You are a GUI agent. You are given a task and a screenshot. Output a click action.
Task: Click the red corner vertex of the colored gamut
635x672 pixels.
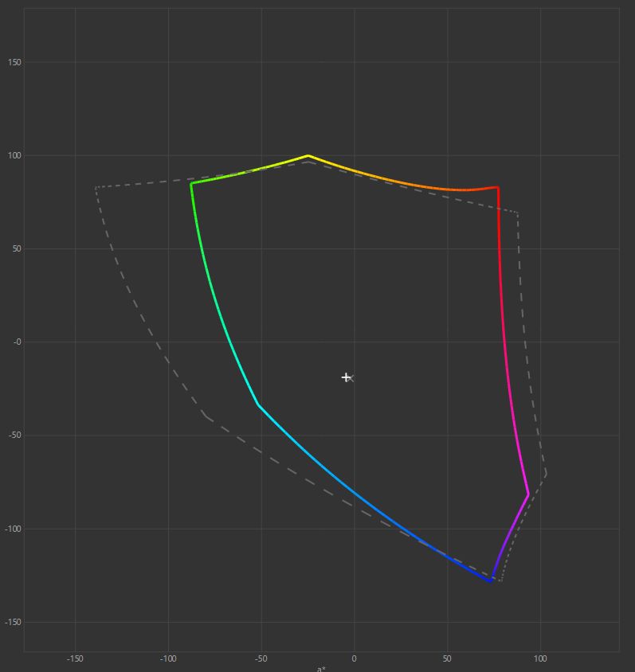(x=498, y=187)
